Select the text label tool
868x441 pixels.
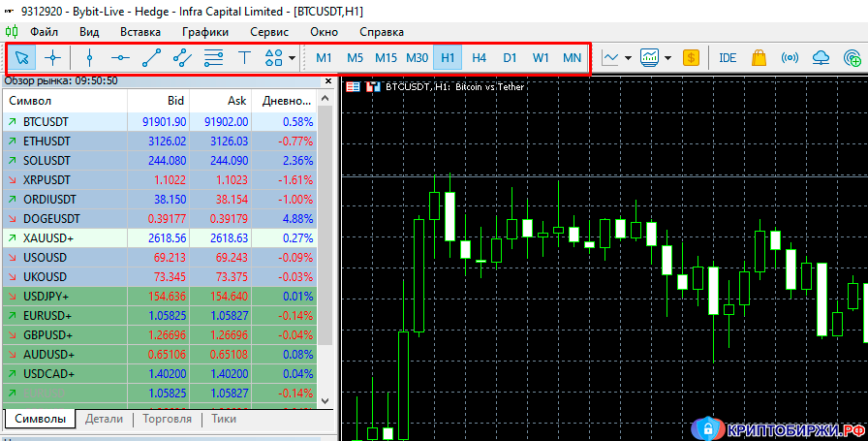pos(244,57)
